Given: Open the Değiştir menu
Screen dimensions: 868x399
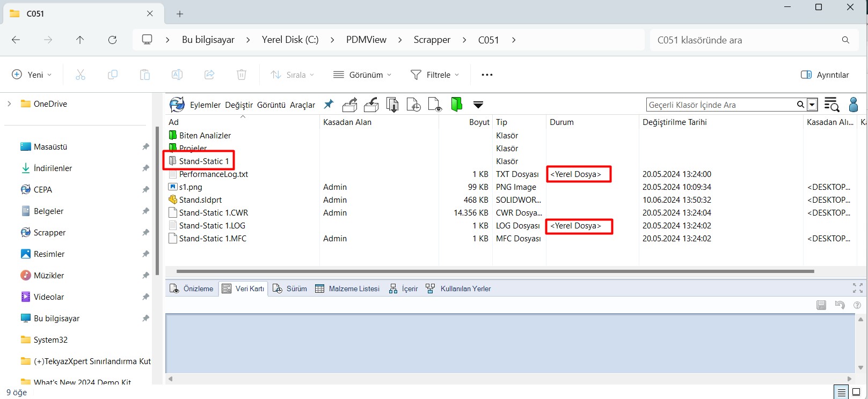Looking at the screenshot, I should [x=239, y=105].
